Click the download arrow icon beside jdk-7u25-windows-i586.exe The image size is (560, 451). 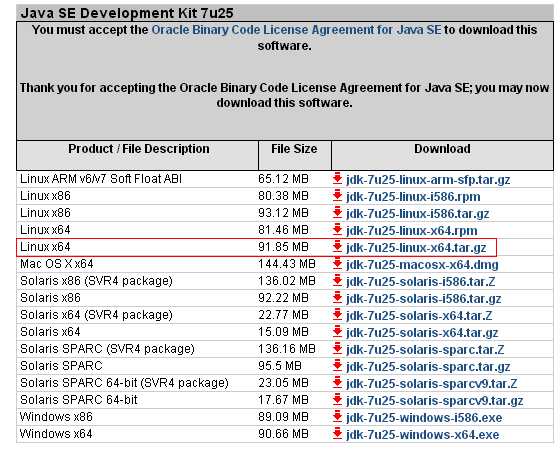click(x=337, y=416)
